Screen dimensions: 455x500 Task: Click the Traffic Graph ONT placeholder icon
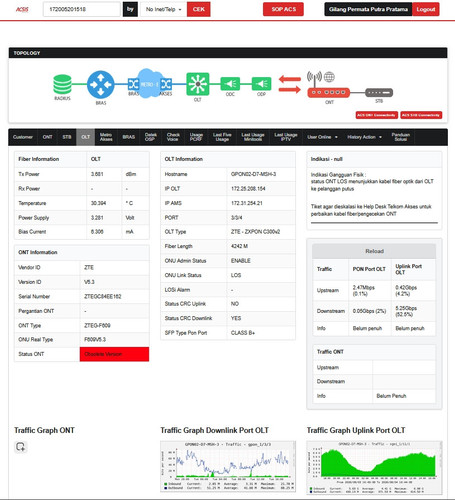pos(21,447)
